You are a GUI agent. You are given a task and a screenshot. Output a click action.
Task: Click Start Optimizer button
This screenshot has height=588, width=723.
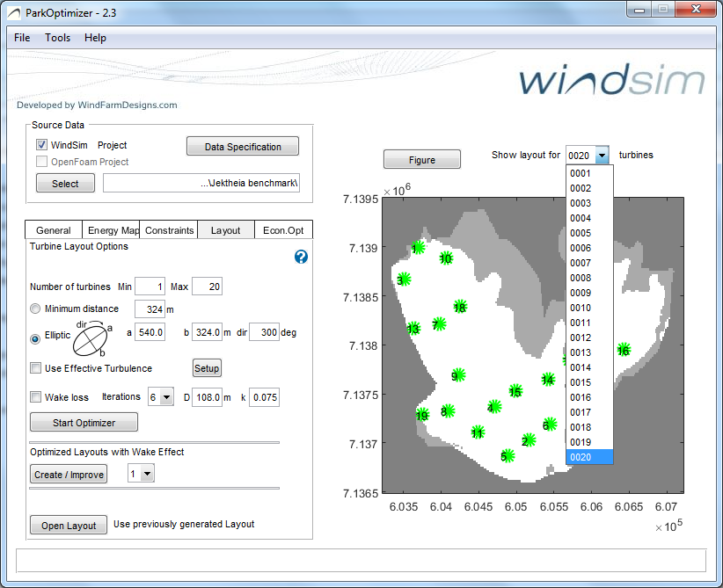pos(84,423)
